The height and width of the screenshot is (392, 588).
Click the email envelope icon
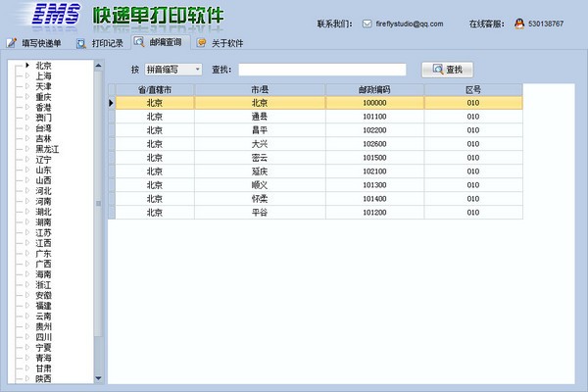(x=367, y=24)
